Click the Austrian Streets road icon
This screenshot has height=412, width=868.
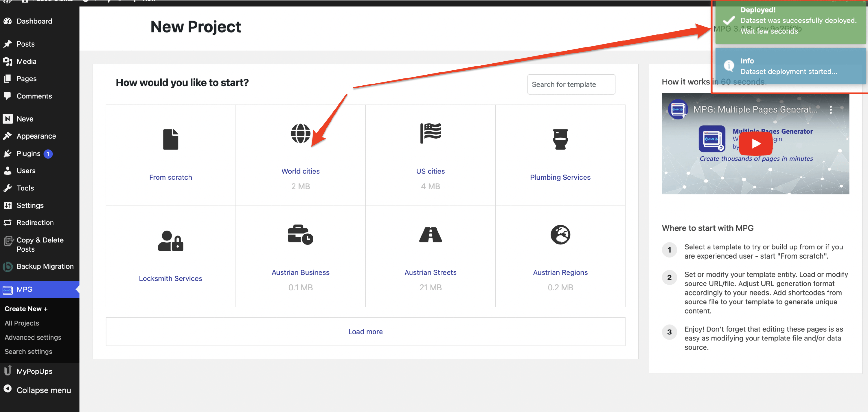(x=430, y=234)
